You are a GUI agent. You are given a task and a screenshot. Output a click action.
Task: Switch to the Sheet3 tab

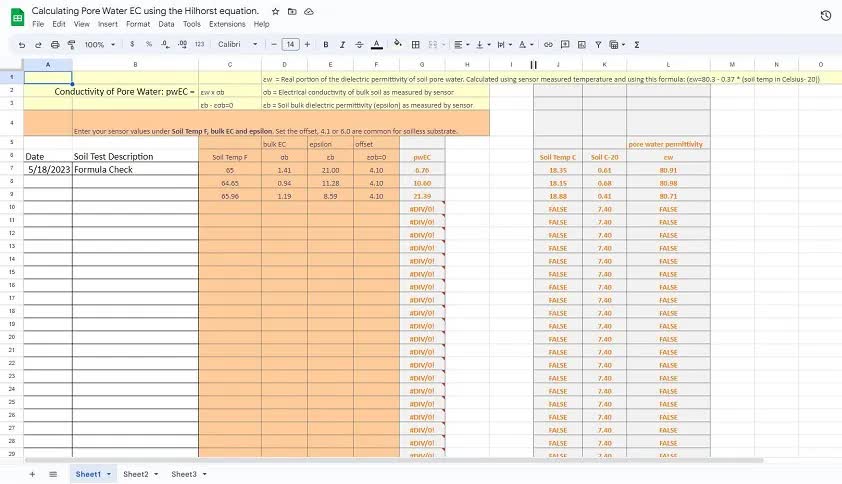(184, 474)
